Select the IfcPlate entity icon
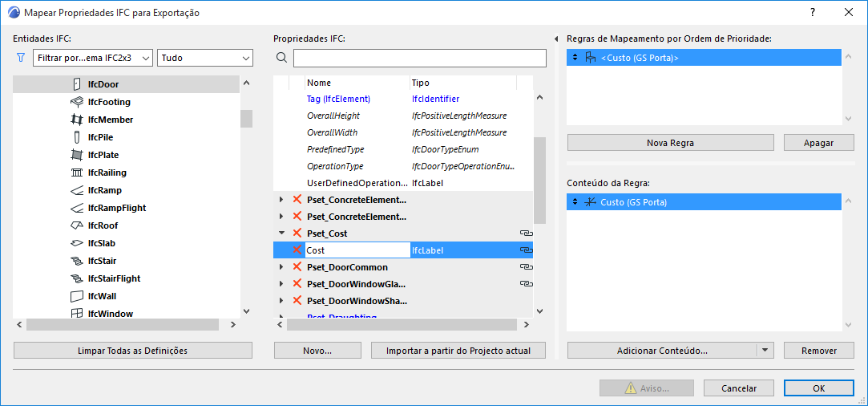This screenshot has height=406, width=868. (76, 155)
